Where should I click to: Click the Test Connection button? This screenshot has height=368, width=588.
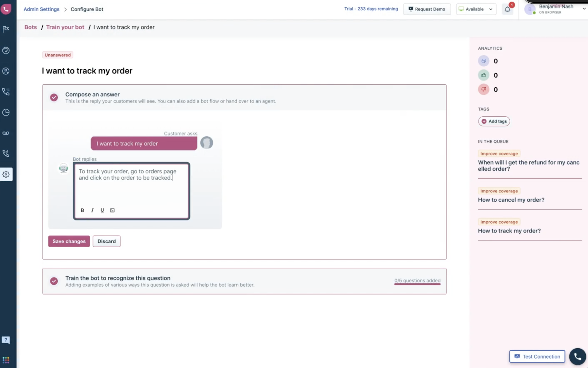537,356
